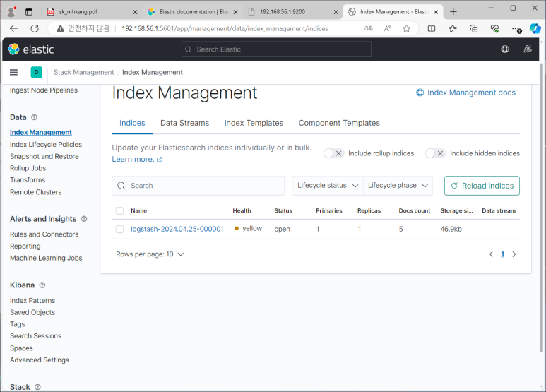
Task: Open Ingest Node Pipelines in sidebar
Action: [44, 90]
